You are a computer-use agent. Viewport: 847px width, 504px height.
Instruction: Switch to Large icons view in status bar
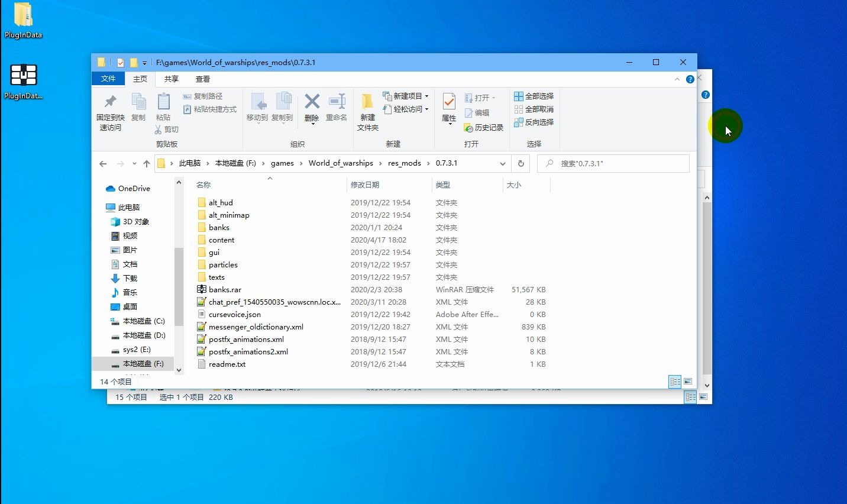click(688, 382)
